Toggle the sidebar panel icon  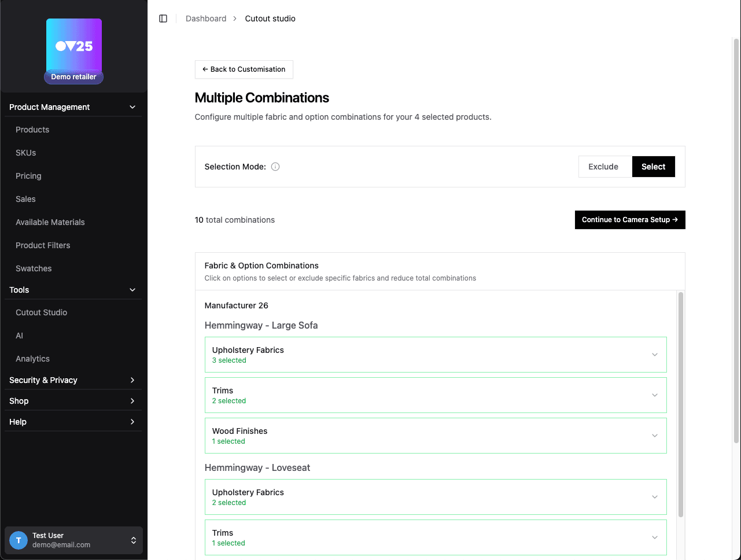click(163, 19)
